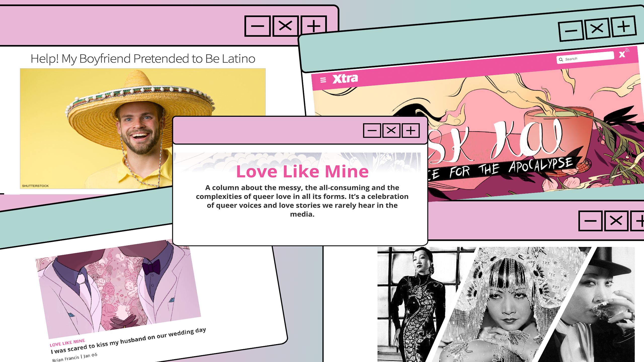The image size is (644, 362).
Task: Open the Xtra hamburger menu
Action: (323, 80)
